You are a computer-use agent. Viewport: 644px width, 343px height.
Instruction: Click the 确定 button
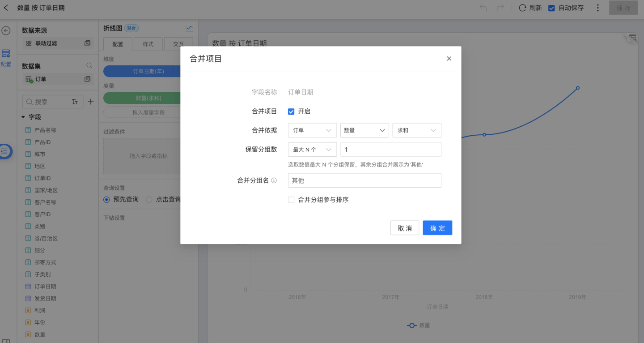(x=437, y=228)
